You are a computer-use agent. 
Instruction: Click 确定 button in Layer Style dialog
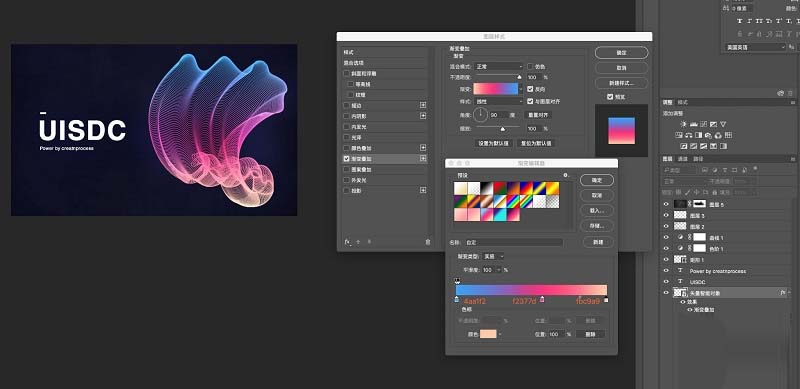point(621,53)
